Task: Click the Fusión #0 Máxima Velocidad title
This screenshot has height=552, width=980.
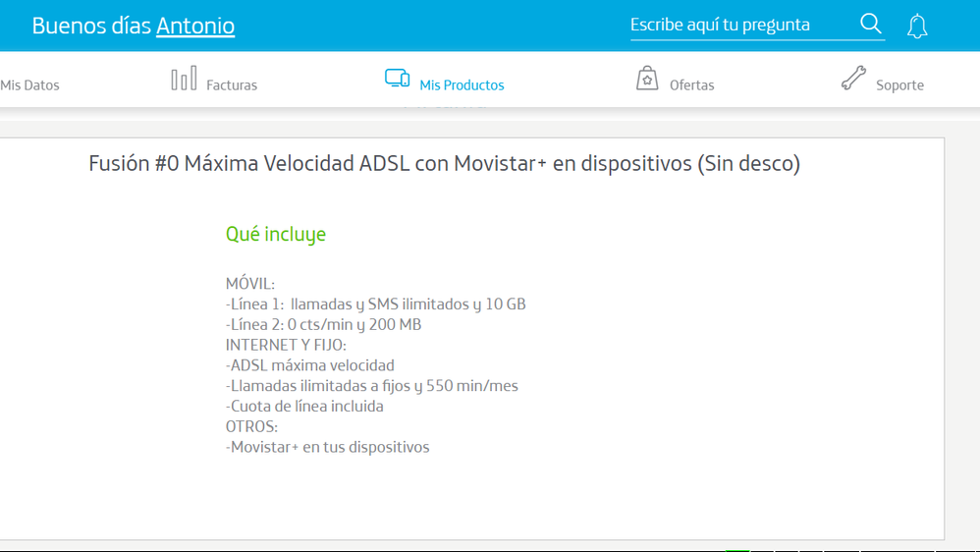Action: [445, 163]
